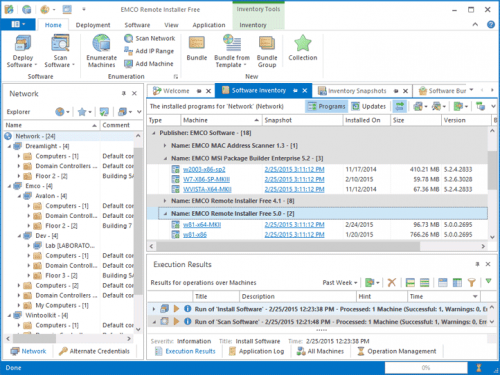Screen dimensions: 500x375
Task: Create a new Bundle
Action: 197,48
